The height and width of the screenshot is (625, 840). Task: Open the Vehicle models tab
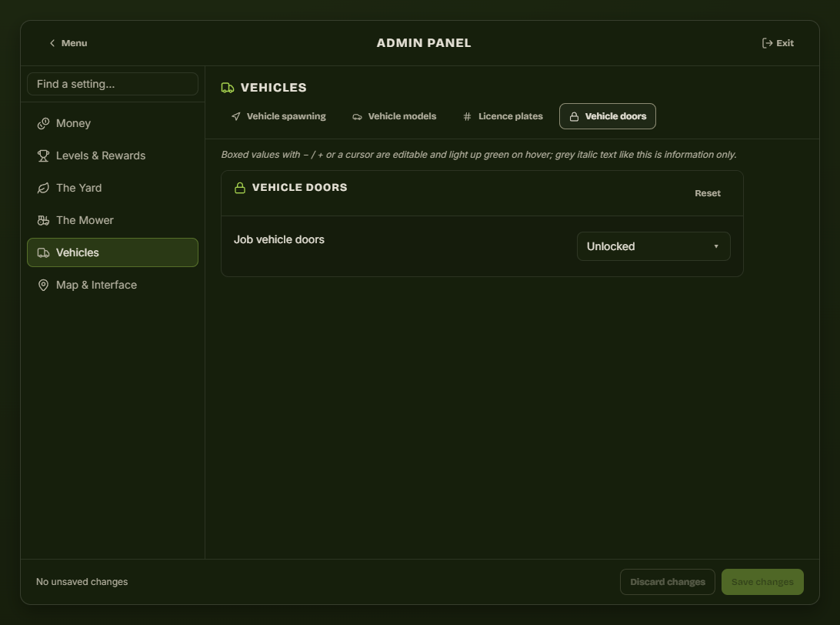tap(395, 116)
